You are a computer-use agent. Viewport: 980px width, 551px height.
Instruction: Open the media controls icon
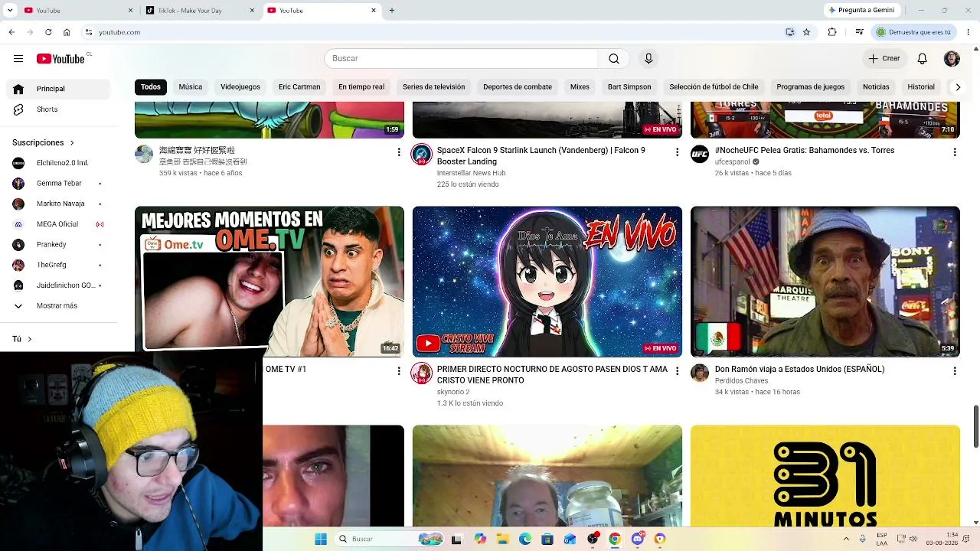(x=860, y=32)
